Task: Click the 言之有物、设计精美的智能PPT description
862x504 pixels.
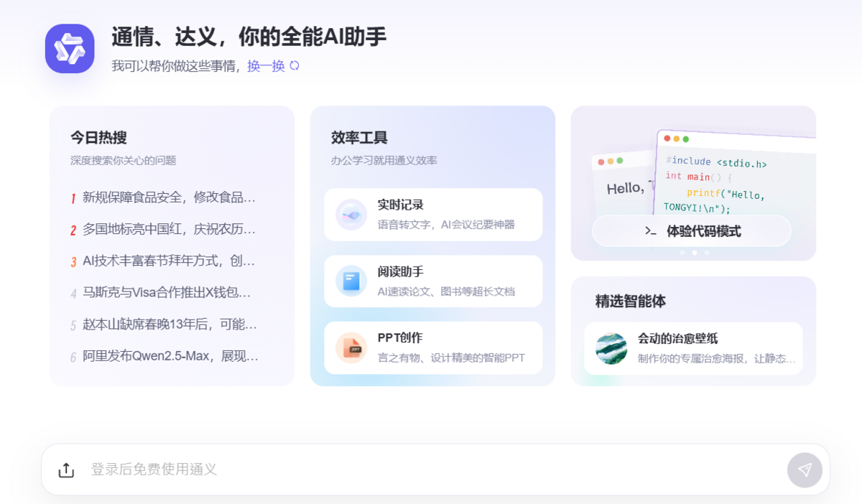Action: tap(451, 358)
